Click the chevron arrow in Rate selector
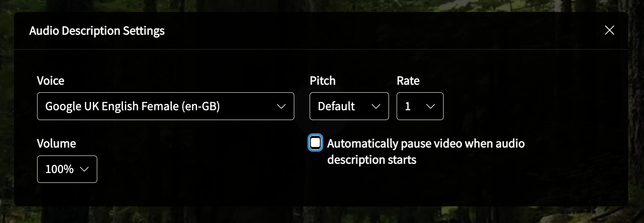The height and width of the screenshot is (223, 644). (430, 106)
